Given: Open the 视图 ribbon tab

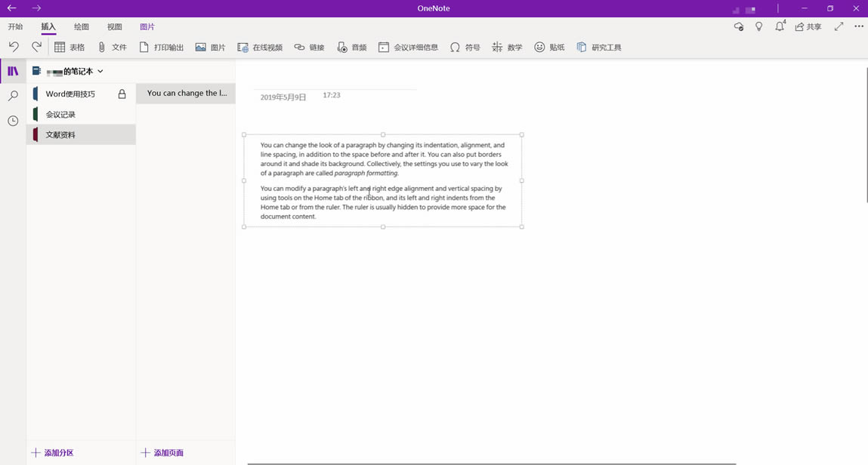Looking at the screenshot, I should [x=114, y=26].
